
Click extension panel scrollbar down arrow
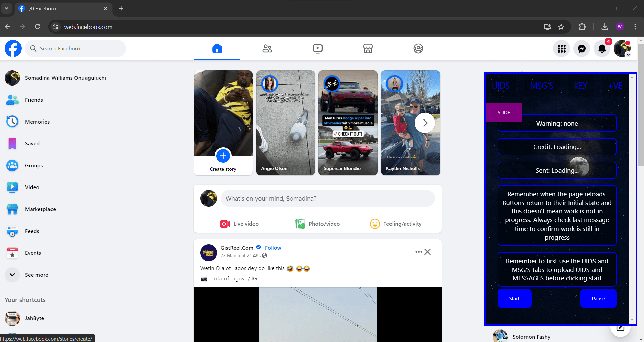[632, 320]
